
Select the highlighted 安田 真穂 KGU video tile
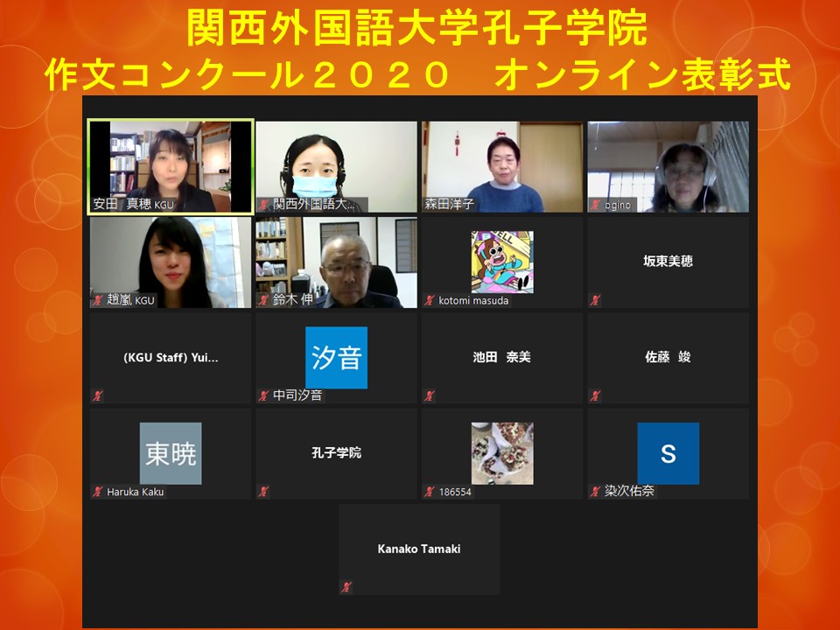coord(170,164)
